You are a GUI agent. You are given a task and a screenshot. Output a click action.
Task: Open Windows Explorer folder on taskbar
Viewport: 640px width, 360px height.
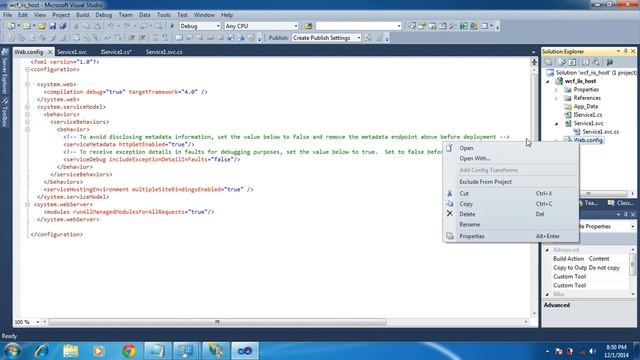(x=71, y=351)
